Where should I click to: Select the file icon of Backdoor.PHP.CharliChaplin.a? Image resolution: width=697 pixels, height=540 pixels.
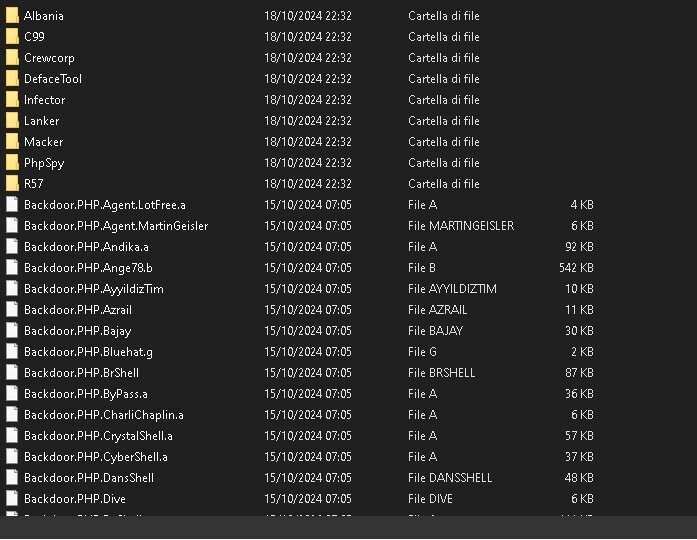[x=12, y=415]
